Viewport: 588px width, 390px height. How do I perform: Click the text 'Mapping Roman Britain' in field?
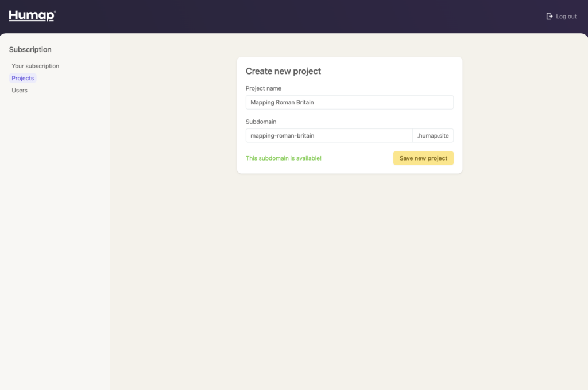[283, 102]
